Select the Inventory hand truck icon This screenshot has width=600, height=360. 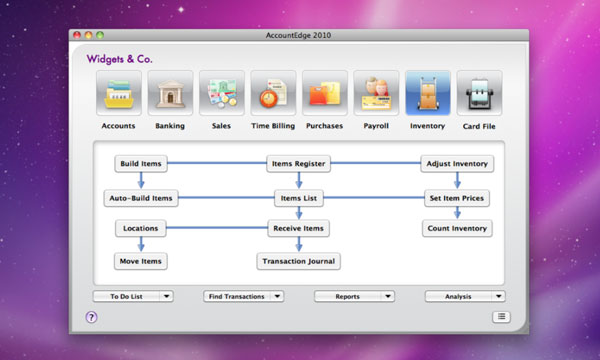pyautogui.click(x=428, y=93)
